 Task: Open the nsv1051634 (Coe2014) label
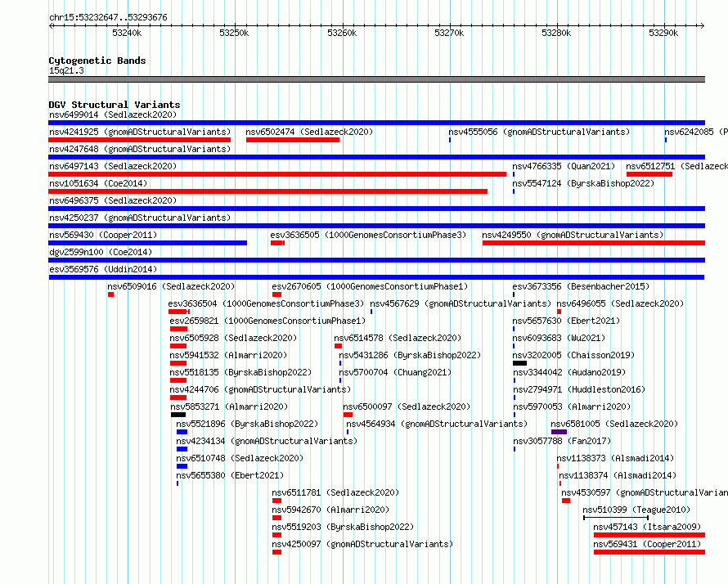click(98, 183)
